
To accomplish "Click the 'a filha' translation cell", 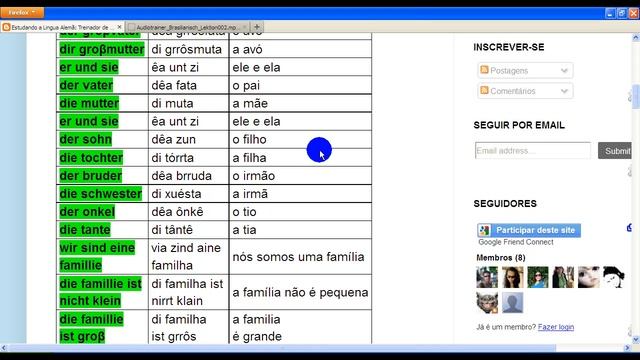I will click(x=300, y=158).
